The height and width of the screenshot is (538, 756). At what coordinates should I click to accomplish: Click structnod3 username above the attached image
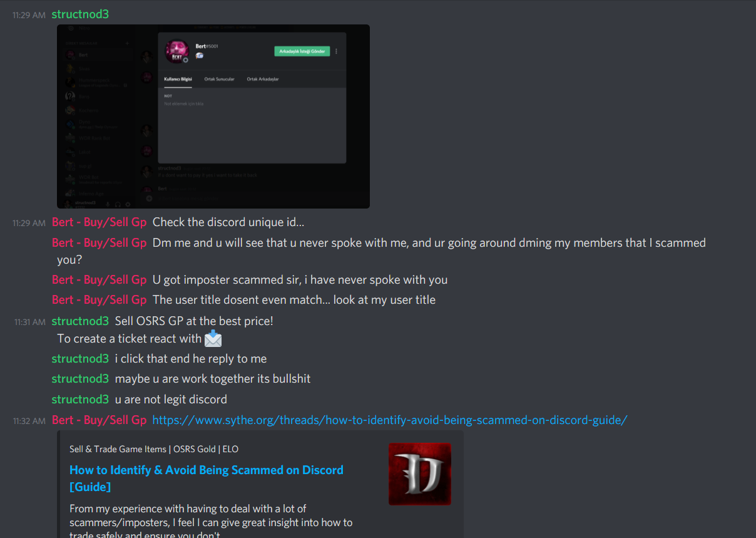(x=80, y=14)
